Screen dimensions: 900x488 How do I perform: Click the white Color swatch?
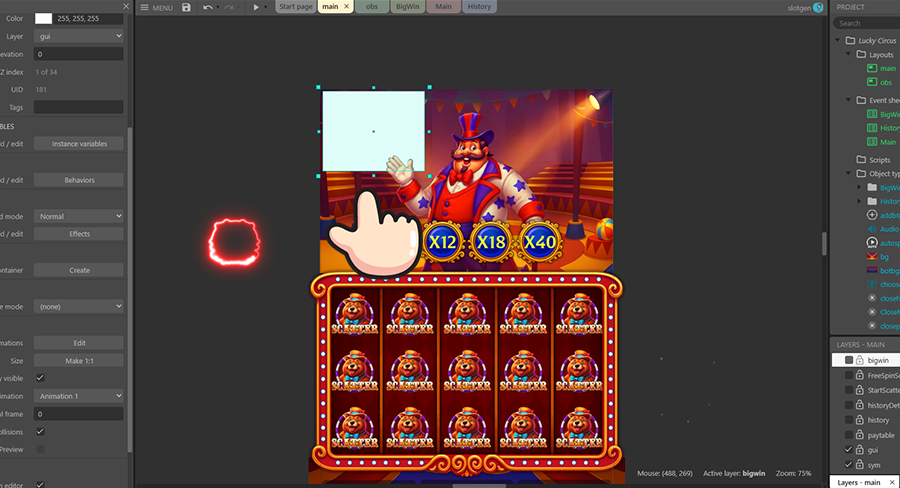[43, 18]
